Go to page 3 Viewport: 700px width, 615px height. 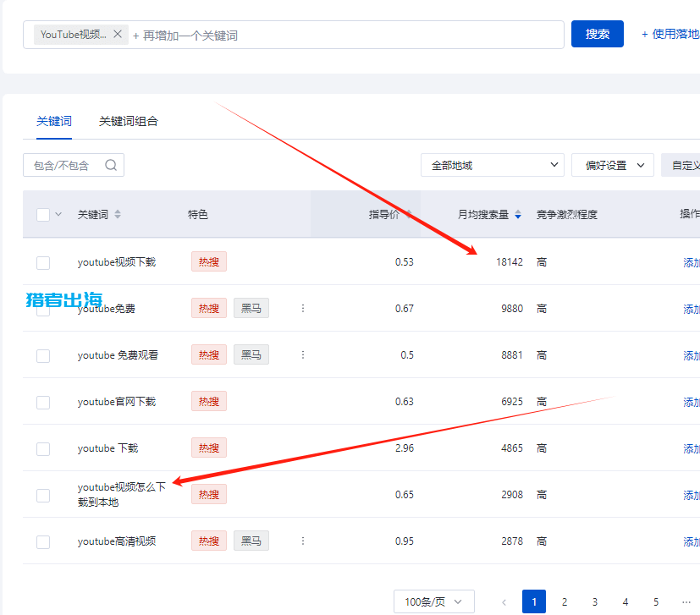(x=595, y=602)
